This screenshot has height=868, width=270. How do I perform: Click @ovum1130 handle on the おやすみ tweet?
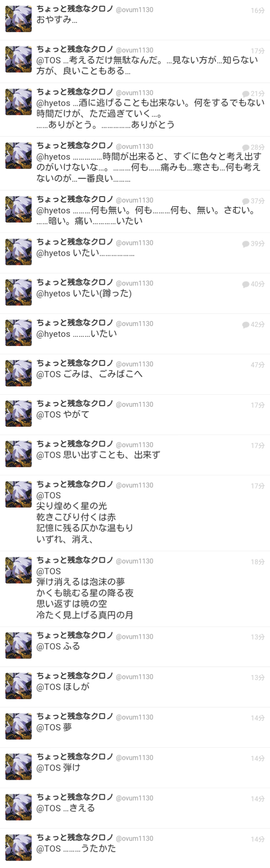point(134,10)
